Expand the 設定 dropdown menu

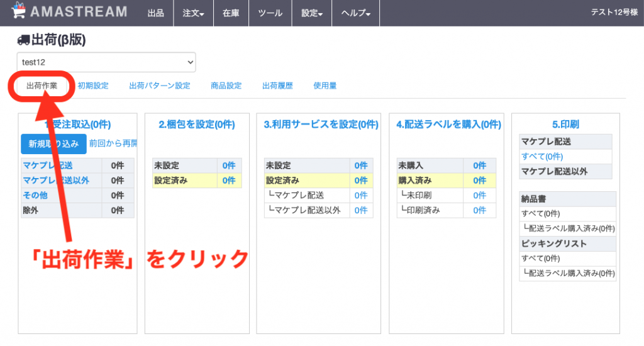(x=312, y=13)
